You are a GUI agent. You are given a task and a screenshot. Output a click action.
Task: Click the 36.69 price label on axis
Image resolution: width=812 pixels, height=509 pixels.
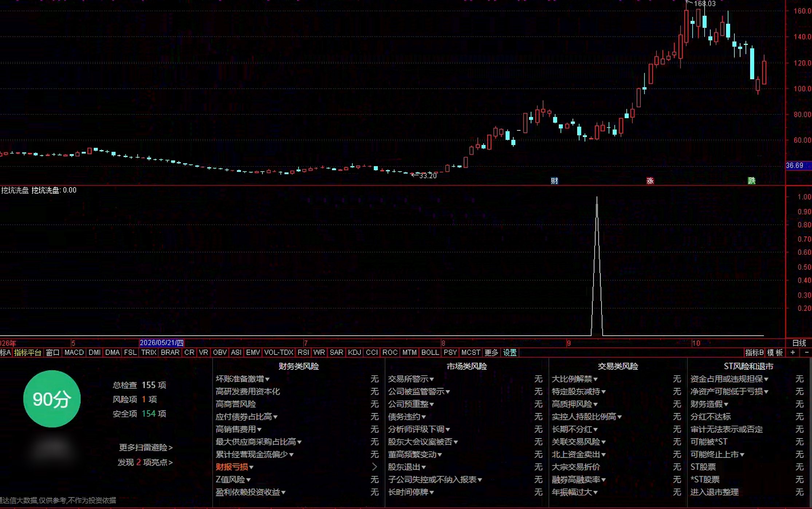pyautogui.click(x=798, y=166)
